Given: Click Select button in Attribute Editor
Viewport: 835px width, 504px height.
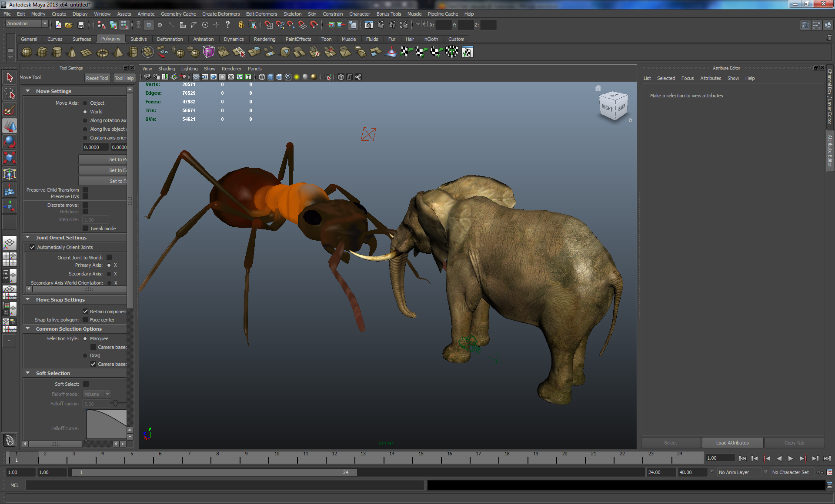Looking at the screenshot, I should (671, 443).
